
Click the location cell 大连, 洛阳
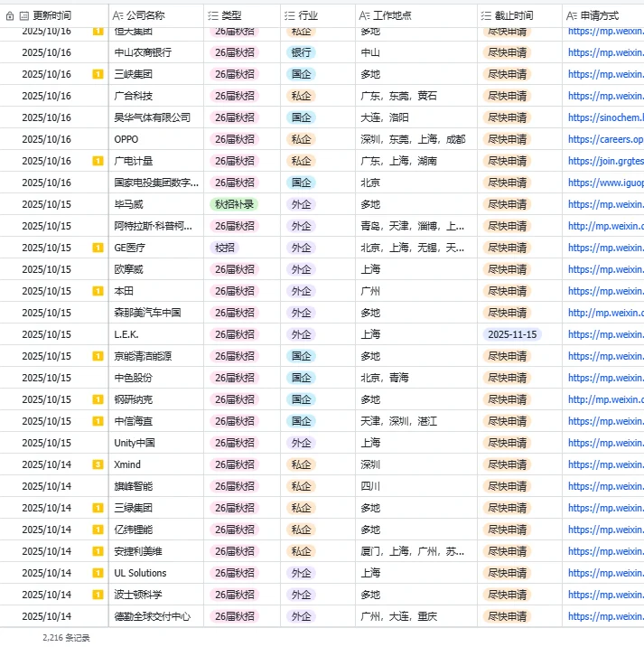[x=416, y=117]
